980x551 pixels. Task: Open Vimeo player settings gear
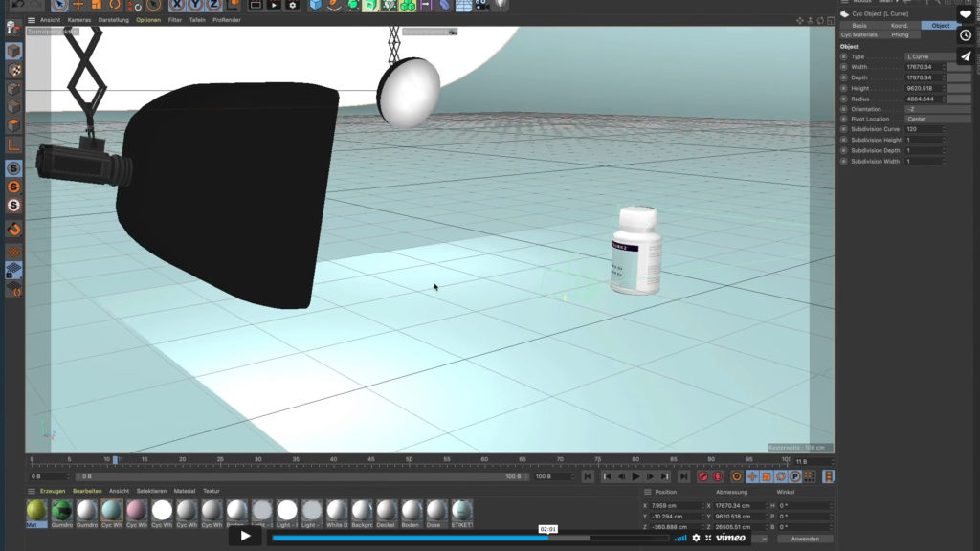click(696, 538)
